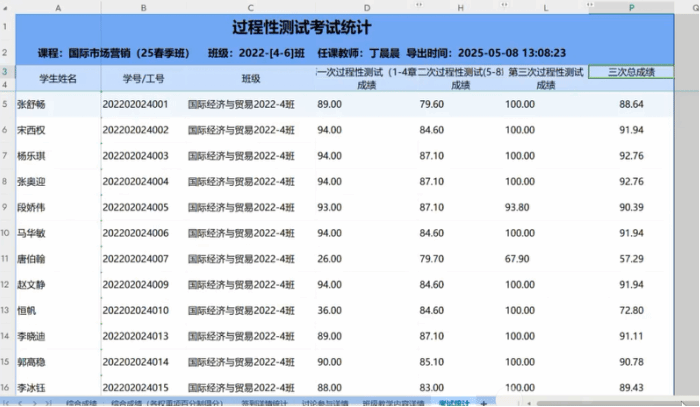700x407 pixels.
Task: Click the 学生姓名 header cell
Action: click(57, 78)
